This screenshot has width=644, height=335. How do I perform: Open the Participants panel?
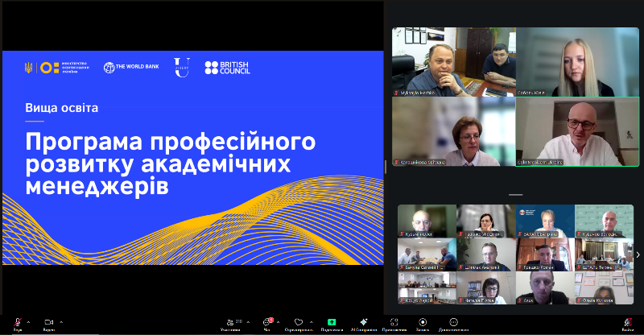click(x=230, y=323)
